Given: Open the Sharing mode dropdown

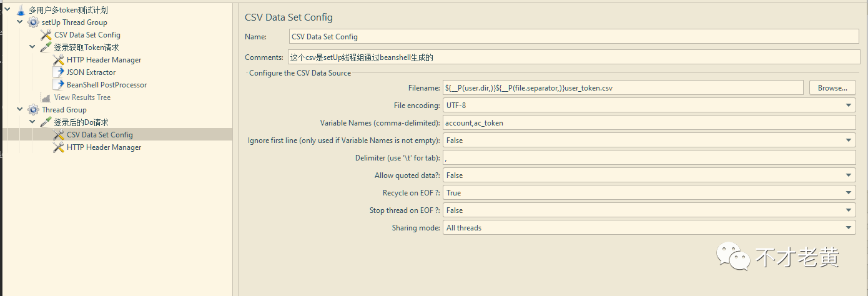Looking at the screenshot, I should [x=649, y=228].
